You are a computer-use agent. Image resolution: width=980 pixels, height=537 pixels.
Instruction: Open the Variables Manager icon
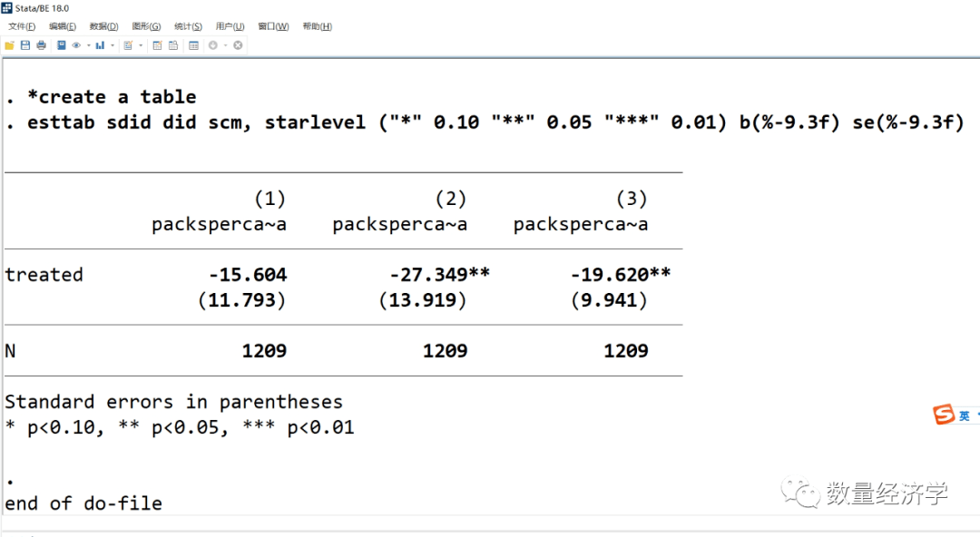click(195, 45)
